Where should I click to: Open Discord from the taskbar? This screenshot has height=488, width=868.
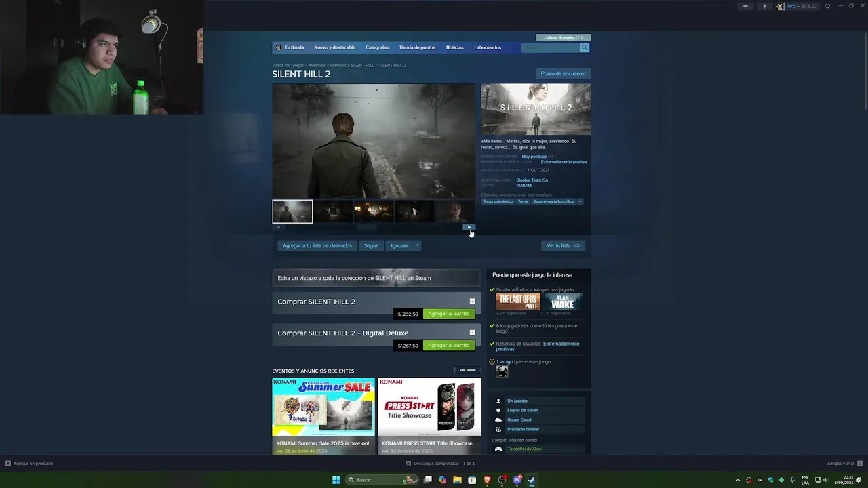(517, 480)
